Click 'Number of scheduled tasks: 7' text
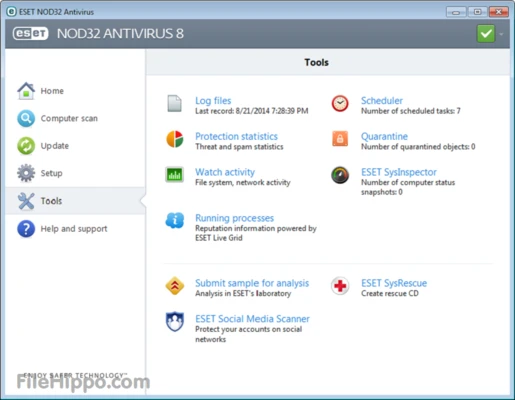Image resolution: width=515 pixels, height=400 pixels. pyautogui.click(x=411, y=111)
